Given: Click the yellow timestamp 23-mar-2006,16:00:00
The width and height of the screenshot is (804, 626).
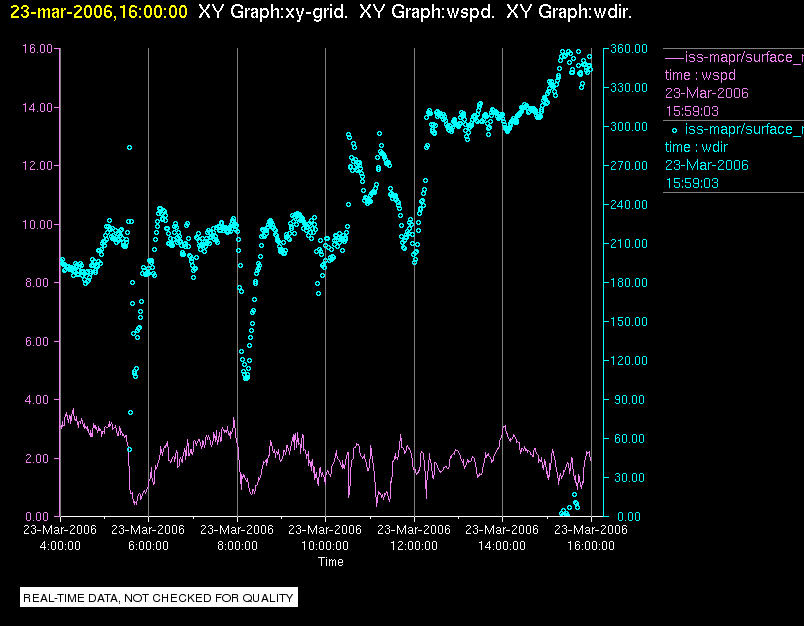Looking at the screenshot, I should [99, 12].
